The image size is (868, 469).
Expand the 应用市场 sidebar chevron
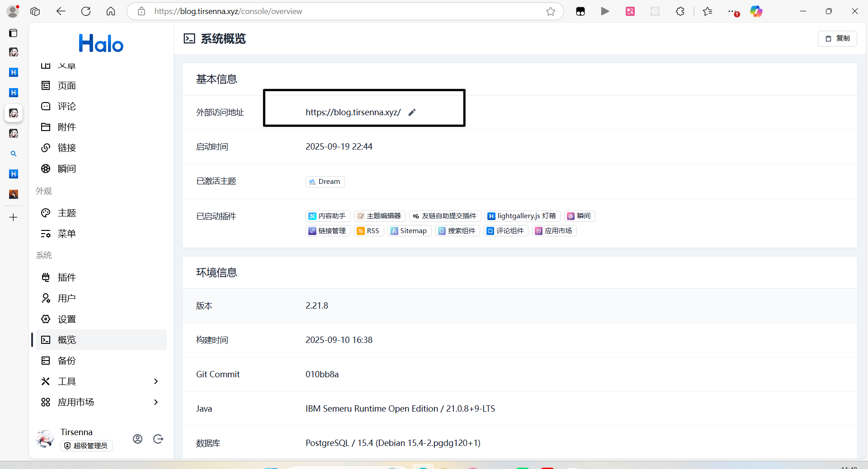156,402
